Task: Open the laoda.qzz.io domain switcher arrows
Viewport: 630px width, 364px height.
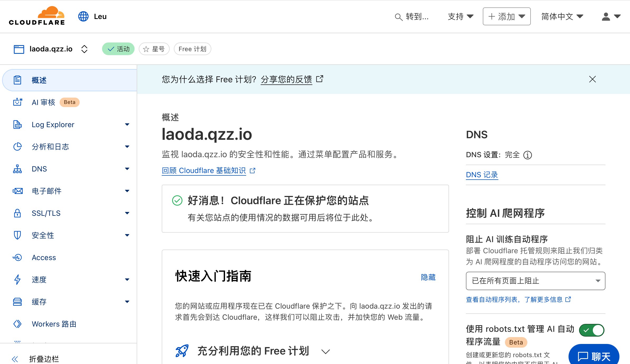Action: [x=84, y=49]
